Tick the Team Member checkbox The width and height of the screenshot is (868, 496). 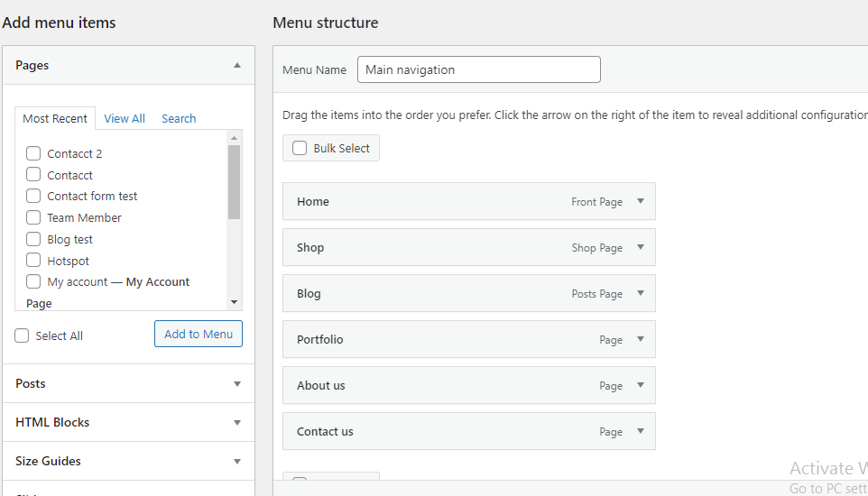click(33, 217)
